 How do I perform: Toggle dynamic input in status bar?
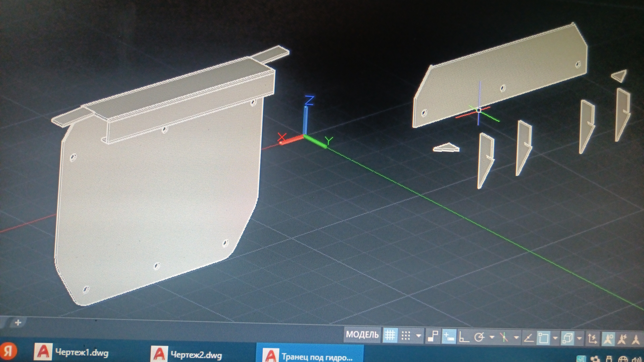click(x=449, y=337)
